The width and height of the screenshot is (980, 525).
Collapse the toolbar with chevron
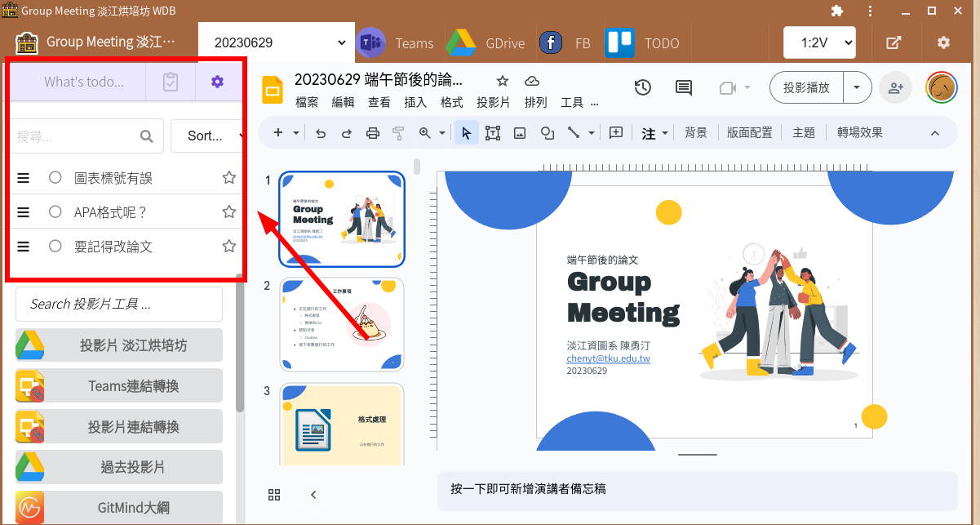coord(935,133)
